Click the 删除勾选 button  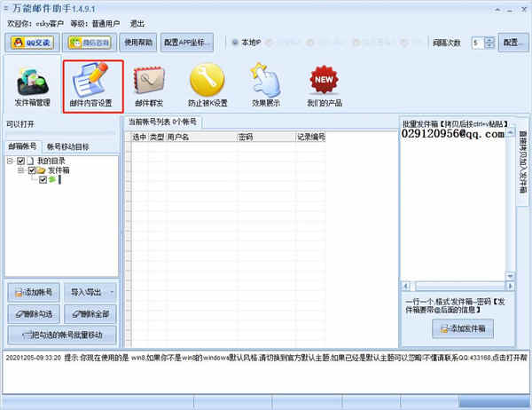(34, 314)
